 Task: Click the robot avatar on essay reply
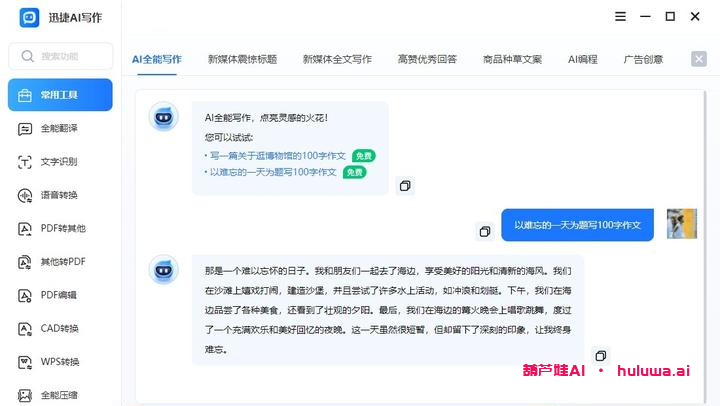point(163,270)
